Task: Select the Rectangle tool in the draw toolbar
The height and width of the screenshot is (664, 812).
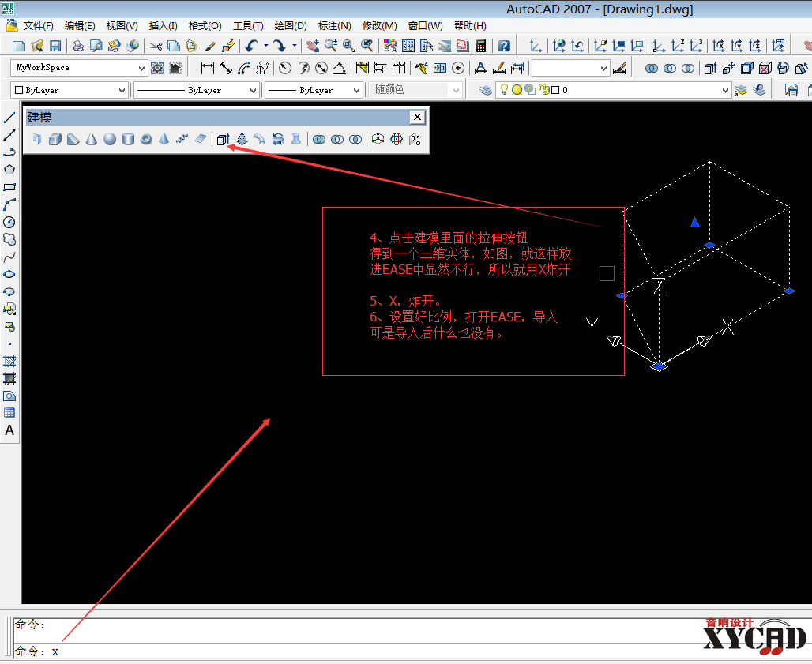Action: click(9, 187)
